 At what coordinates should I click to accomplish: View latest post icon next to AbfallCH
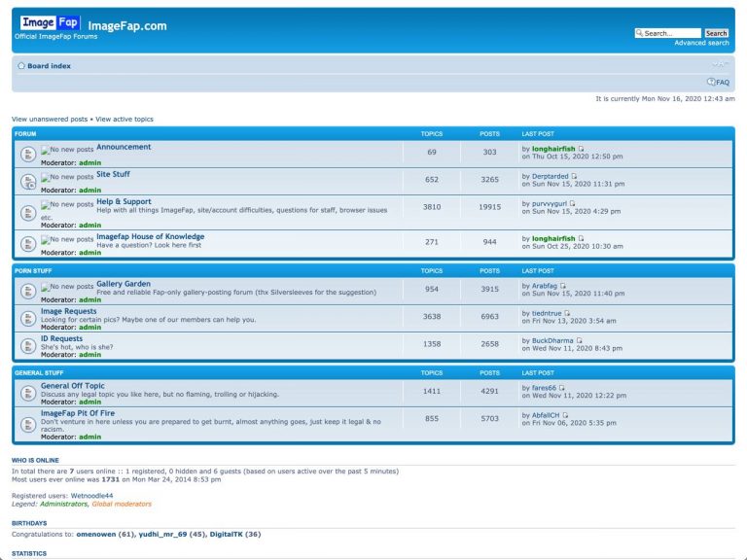565,415
